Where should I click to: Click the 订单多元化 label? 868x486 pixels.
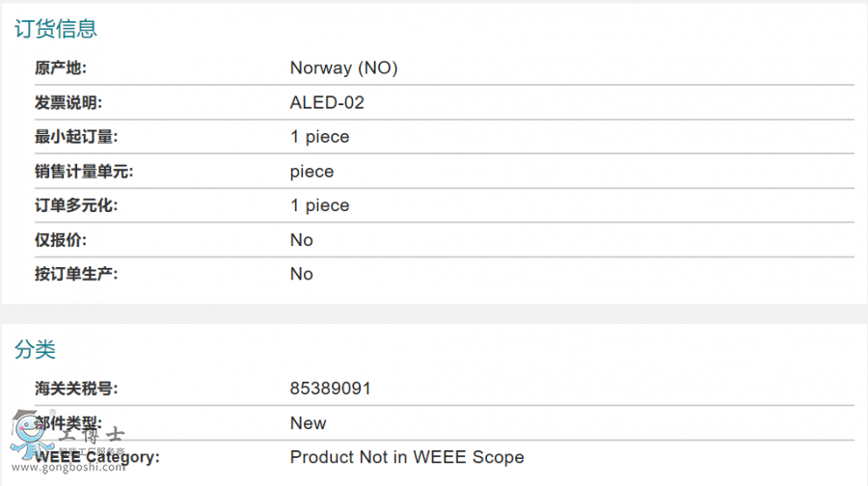(x=76, y=205)
